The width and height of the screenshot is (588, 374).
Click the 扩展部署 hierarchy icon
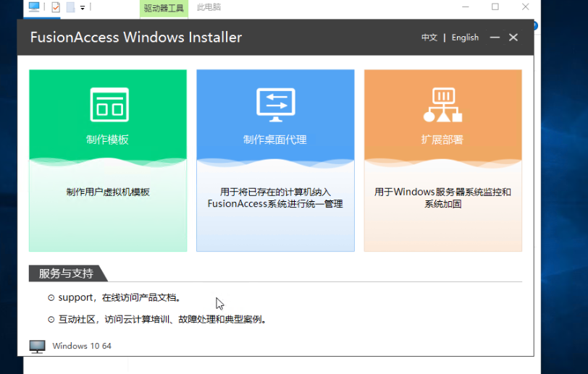click(443, 105)
